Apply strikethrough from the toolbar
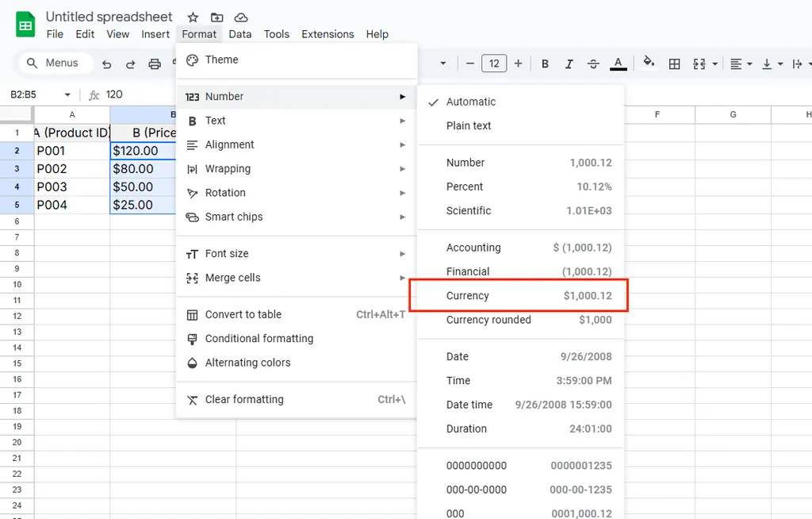The image size is (812, 519). (x=593, y=63)
